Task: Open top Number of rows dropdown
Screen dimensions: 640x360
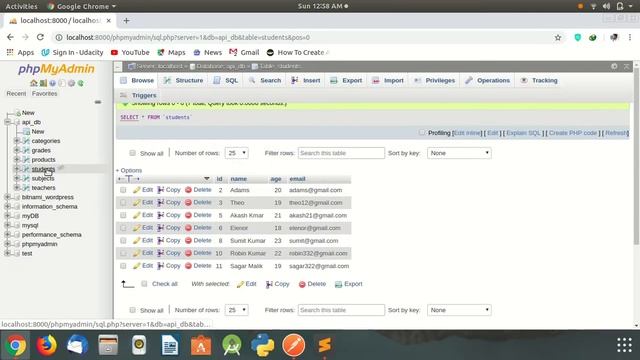Action: point(236,153)
